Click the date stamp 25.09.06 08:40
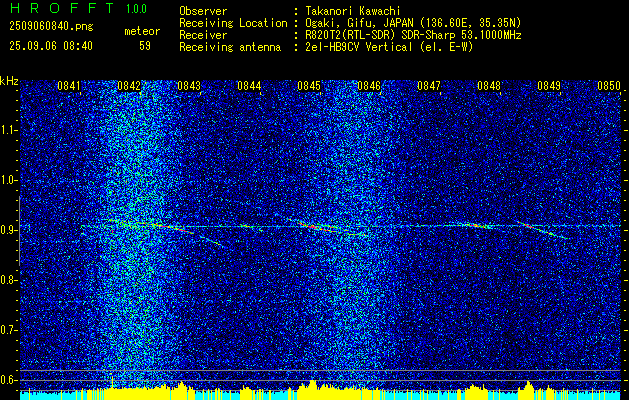The height and width of the screenshot is (400, 629). 51,46
